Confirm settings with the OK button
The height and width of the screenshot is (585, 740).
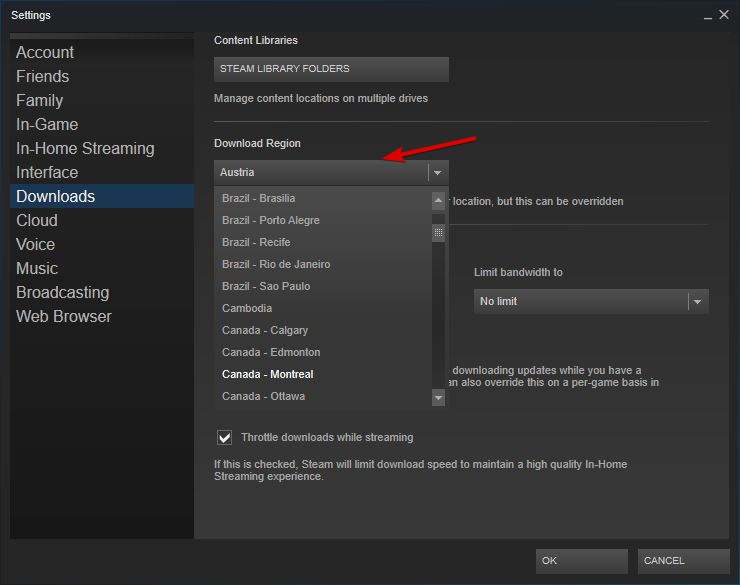click(581, 561)
